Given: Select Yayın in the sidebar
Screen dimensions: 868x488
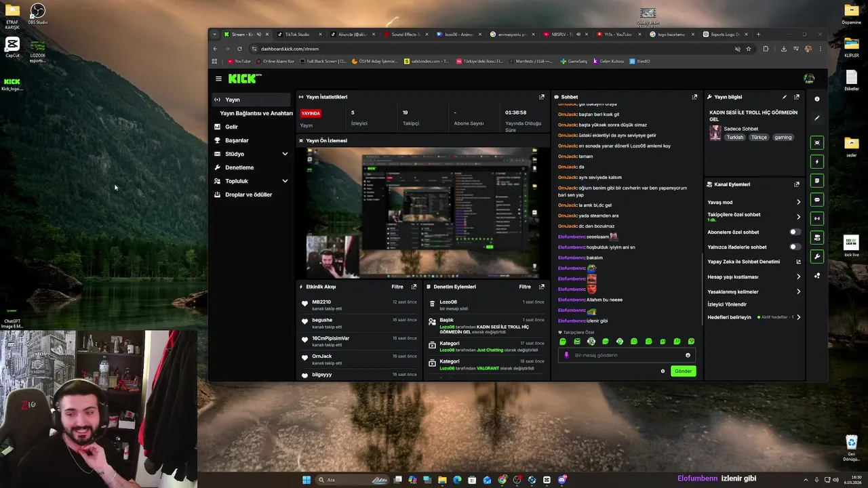Looking at the screenshot, I should tap(251, 100).
